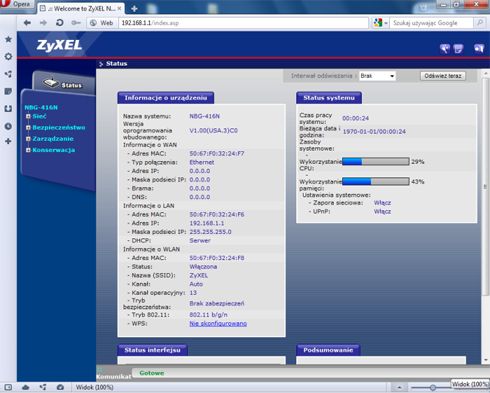Open the Notes sidebar panel icon
This screenshot has height=393, width=490.
[8, 91]
